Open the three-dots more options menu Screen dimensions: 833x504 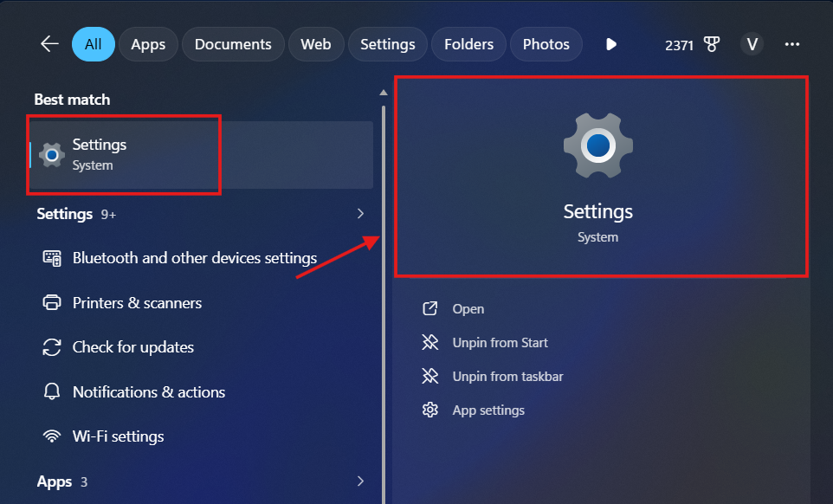[792, 44]
